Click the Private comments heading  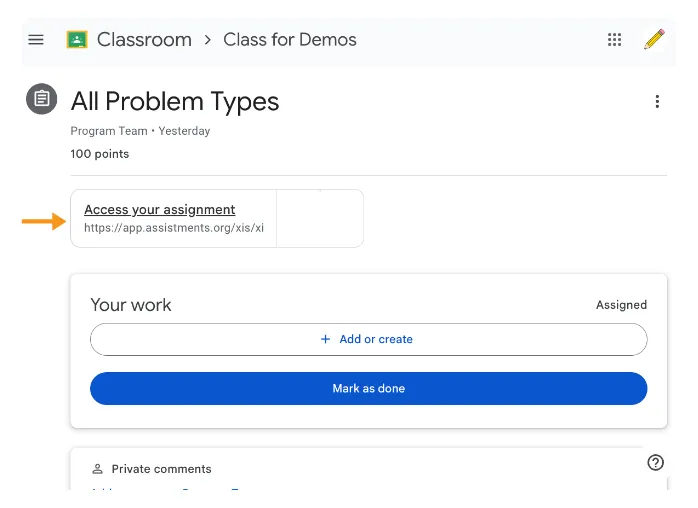162,469
